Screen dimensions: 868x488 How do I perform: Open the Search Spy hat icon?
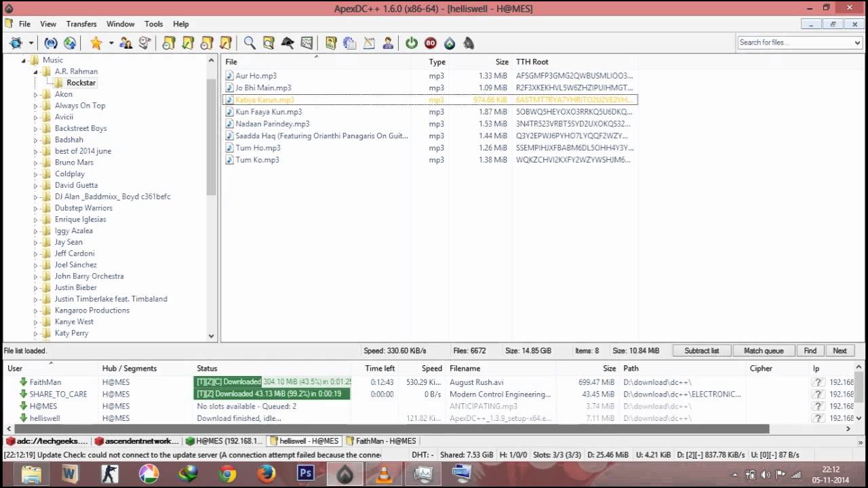[288, 43]
